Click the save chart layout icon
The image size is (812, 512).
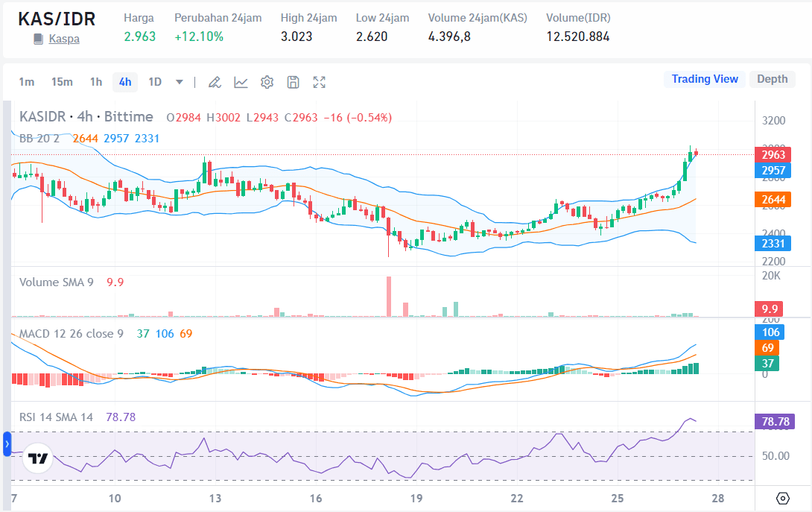click(293, 82)
